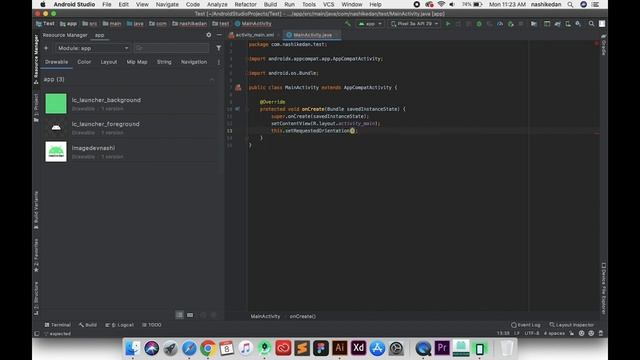Viewport: 640px width, 360px height.
Task: Select the String resource tab
Action: pos(164,62)
